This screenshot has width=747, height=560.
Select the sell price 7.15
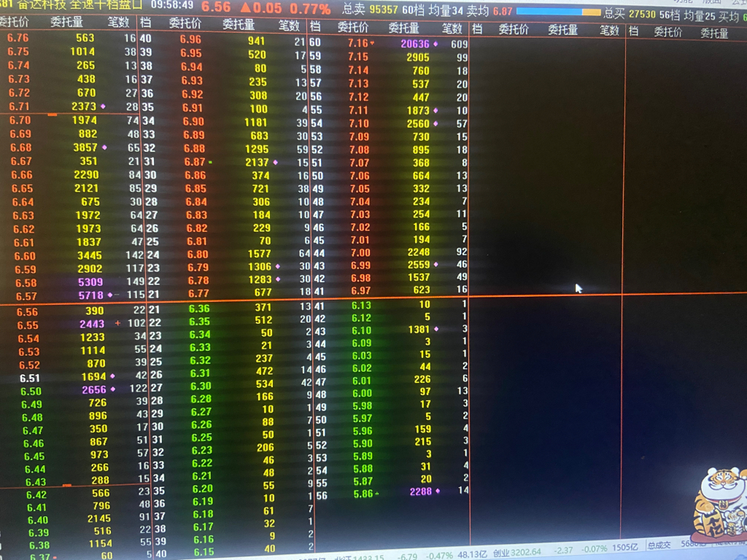(x=357, y=57)
